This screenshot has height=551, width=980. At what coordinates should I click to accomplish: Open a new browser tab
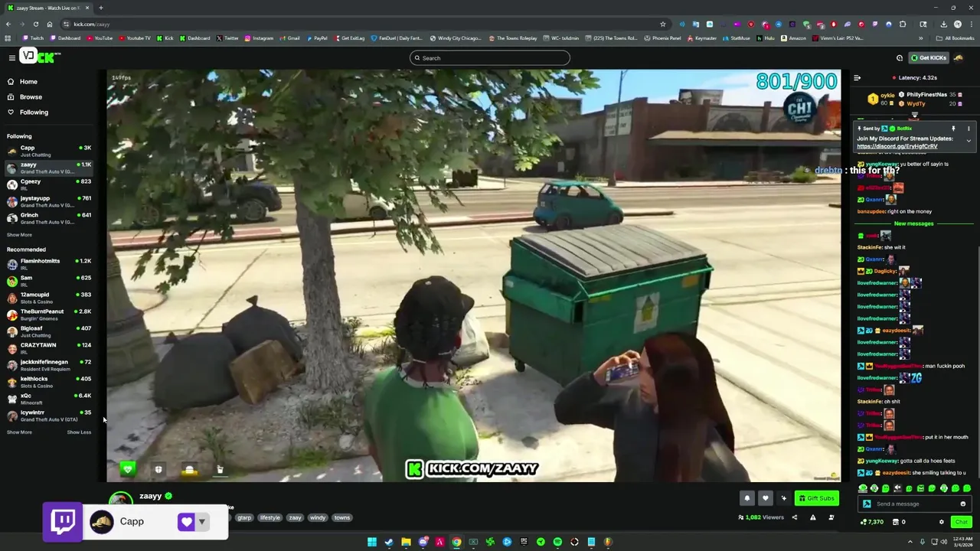[x=100, y=8]
